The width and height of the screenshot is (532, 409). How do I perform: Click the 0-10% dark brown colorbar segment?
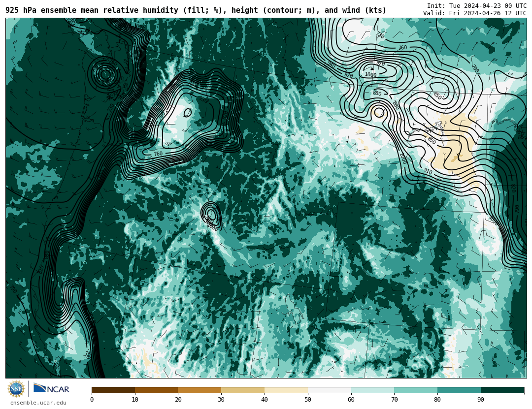113,390
